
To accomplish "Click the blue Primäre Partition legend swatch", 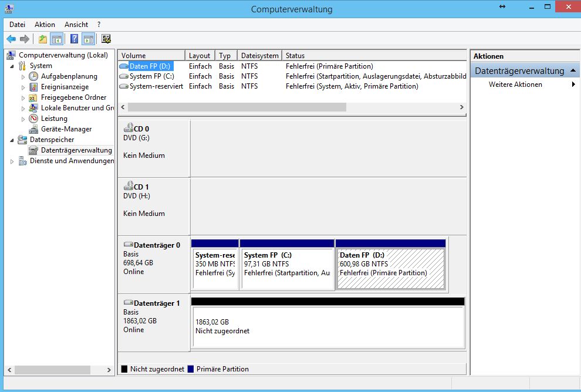I will point(191,369).
